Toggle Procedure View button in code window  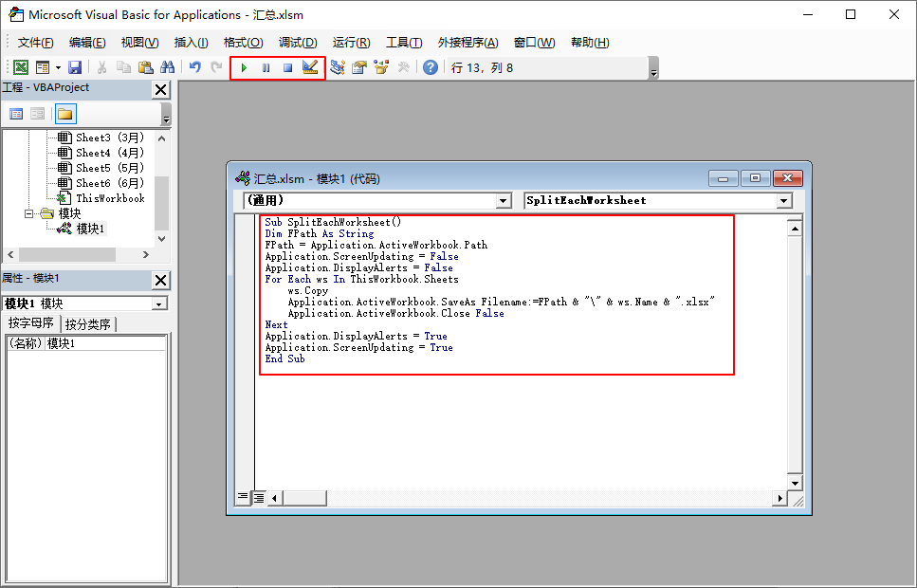tap(243, 497)
